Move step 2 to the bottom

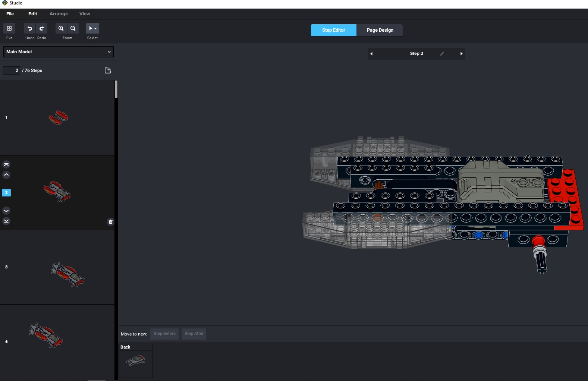(6, 221)
